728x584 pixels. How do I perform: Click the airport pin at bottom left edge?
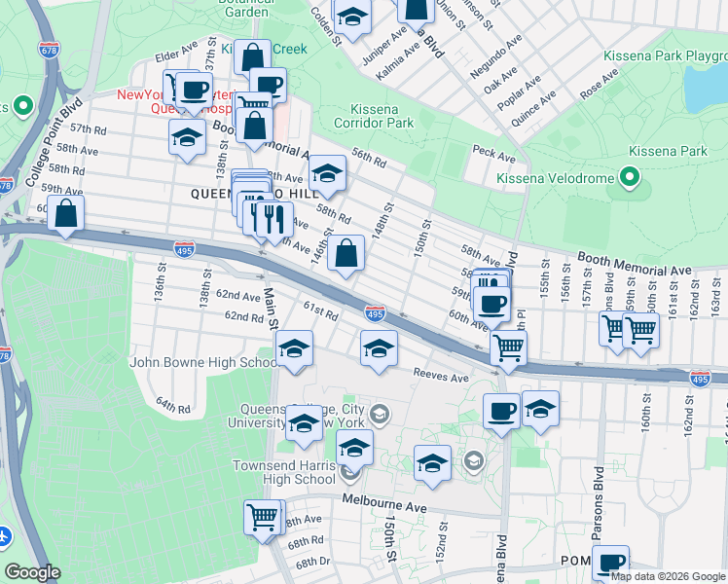pos(4,536)
